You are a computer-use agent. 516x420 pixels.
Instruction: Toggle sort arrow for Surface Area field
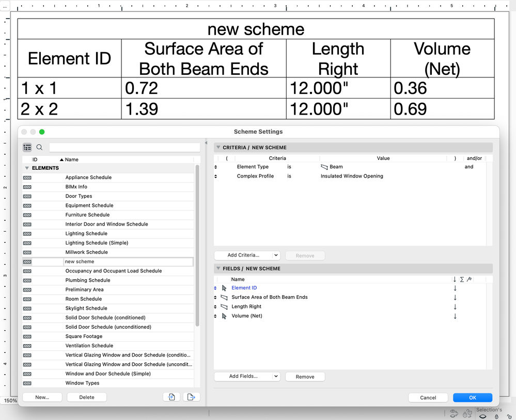click(x=455, y=297)
